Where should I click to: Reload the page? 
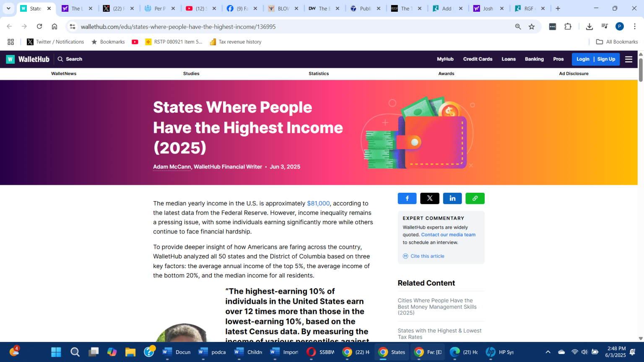coord(39,26)
